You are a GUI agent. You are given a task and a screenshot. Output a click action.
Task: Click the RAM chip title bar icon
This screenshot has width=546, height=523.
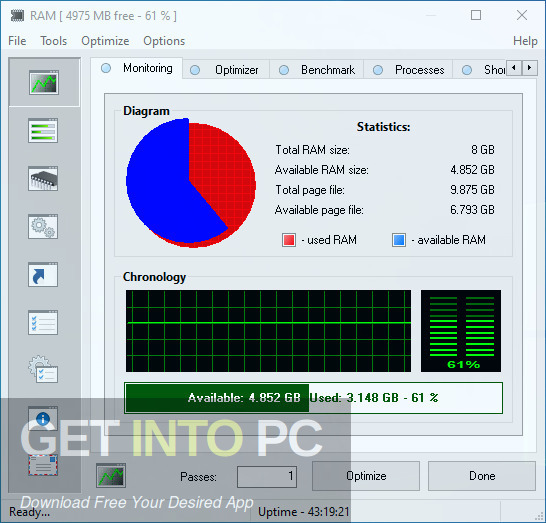tap(17, 16)
